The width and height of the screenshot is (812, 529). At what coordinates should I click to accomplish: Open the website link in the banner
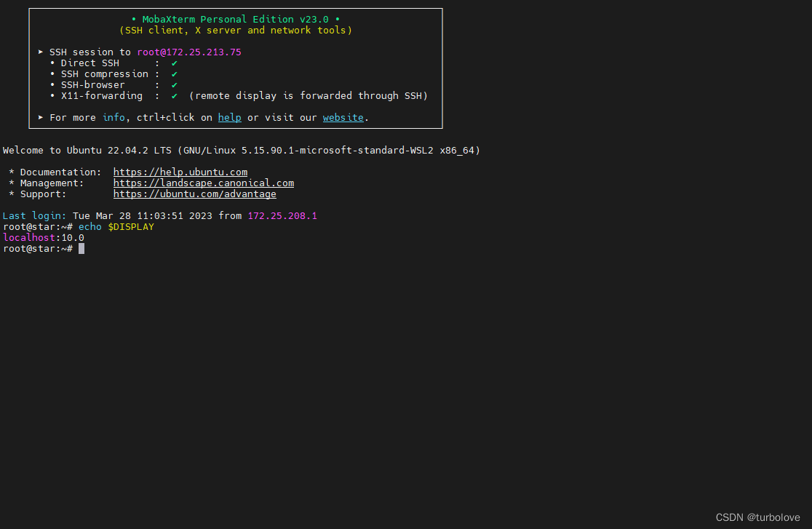[343, 117]
